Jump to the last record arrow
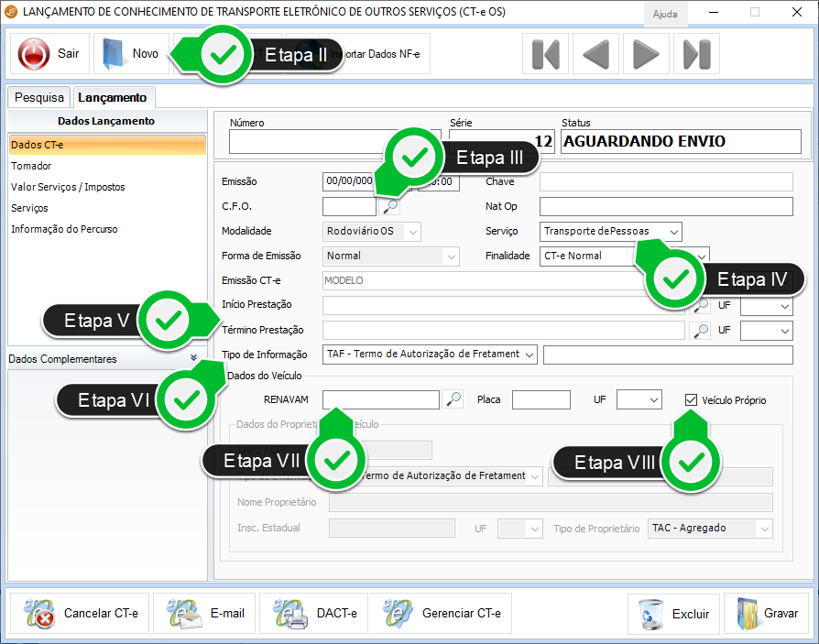The image size is (819, 644). point(696,54)
